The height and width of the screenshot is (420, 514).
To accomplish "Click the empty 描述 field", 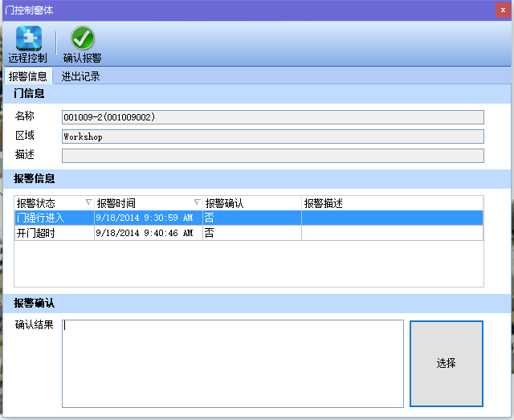I will coord(272,156).
